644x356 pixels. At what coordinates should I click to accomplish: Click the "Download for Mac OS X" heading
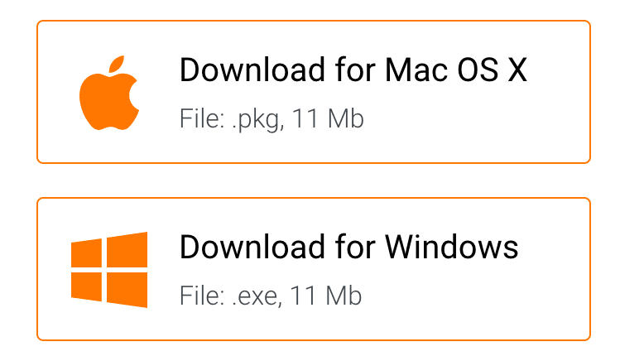(353, 70)
